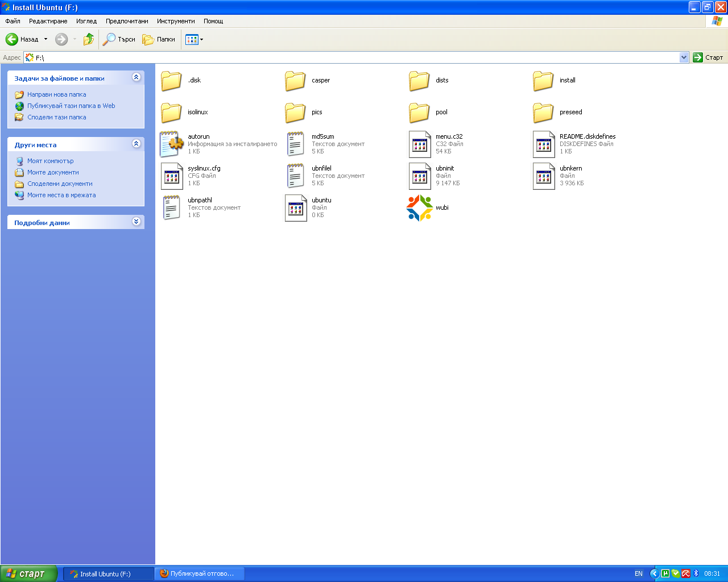The image size is (728, 582).
Task: Open the address bar dropdown arrow
Action: tap(684, 57)
